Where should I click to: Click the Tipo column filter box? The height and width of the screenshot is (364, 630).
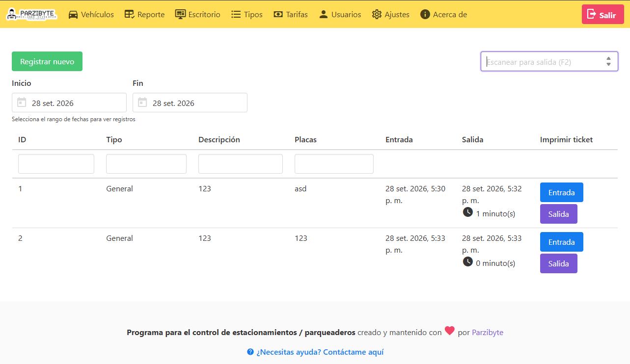146,164
